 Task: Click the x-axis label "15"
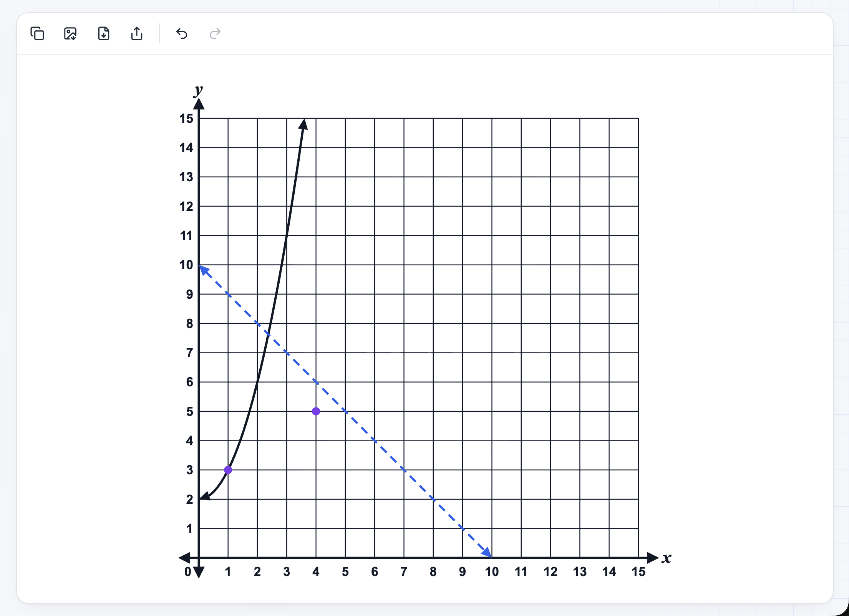coord(638,572)
